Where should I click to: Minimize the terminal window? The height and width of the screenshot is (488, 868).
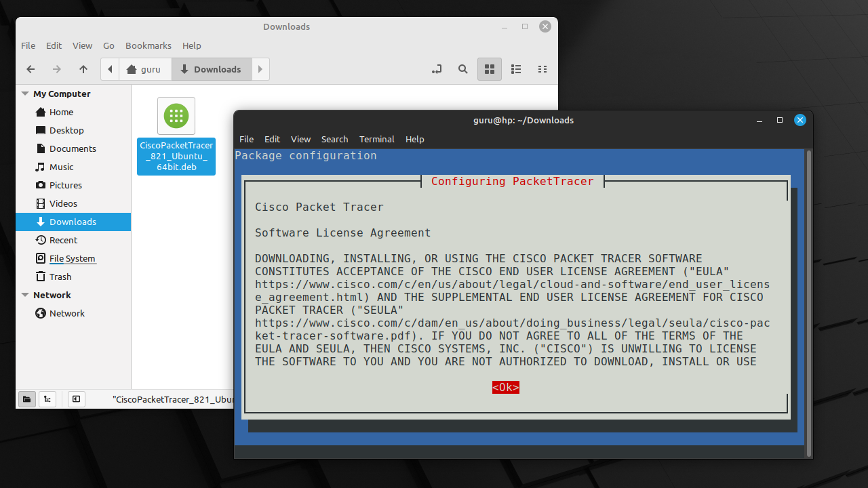pyautogui.click(x=759, y=120)
